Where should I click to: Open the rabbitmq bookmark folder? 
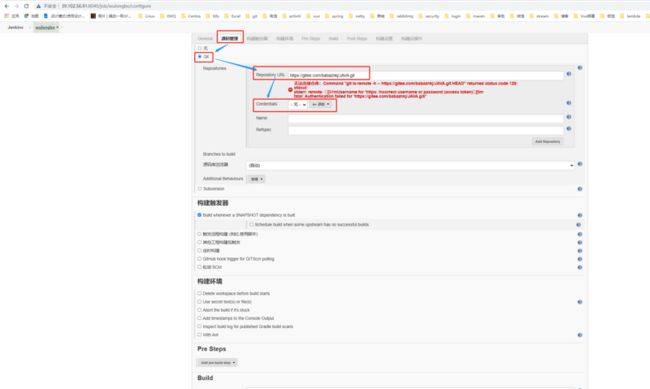402,16
